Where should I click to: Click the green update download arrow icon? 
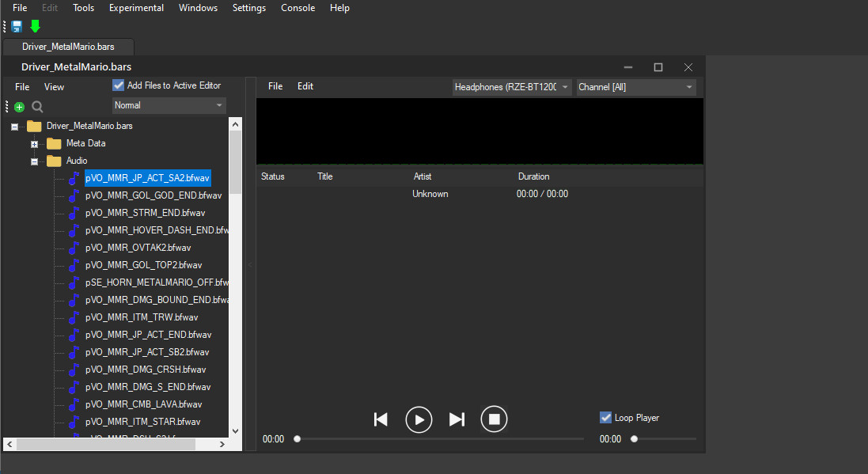(35, 26)
